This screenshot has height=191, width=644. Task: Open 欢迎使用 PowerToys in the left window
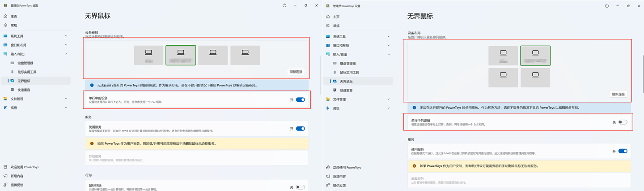(25, 167)
